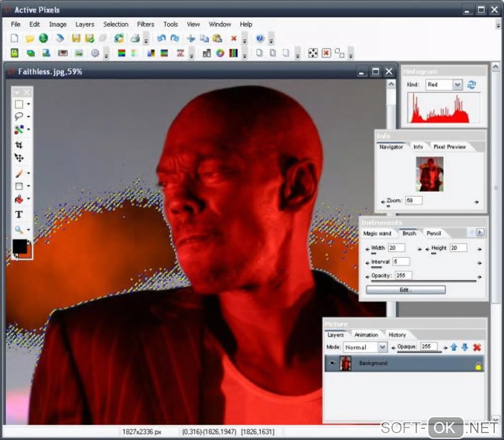Select the Lasso tool
This screenshot has width=504, height=440.
(19, 117)
